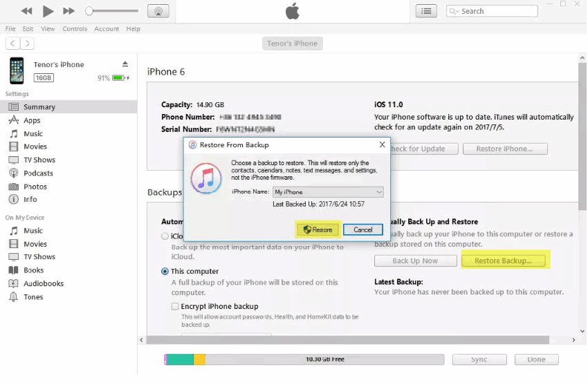This screenshot has width=588, height=385.
Task: Open the View menu
Action: point(48,29)
